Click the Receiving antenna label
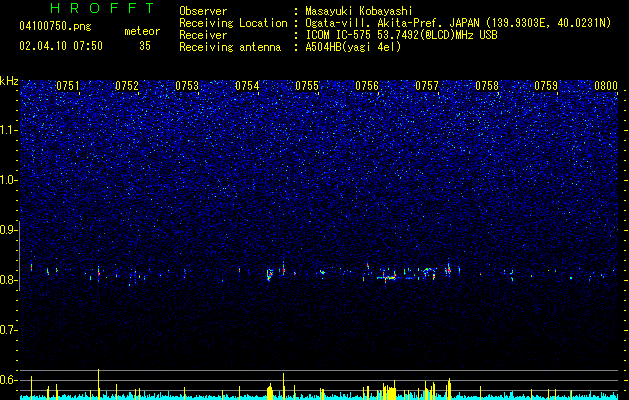Viewport: 629px width, 400px height. [x=230, y=47]
